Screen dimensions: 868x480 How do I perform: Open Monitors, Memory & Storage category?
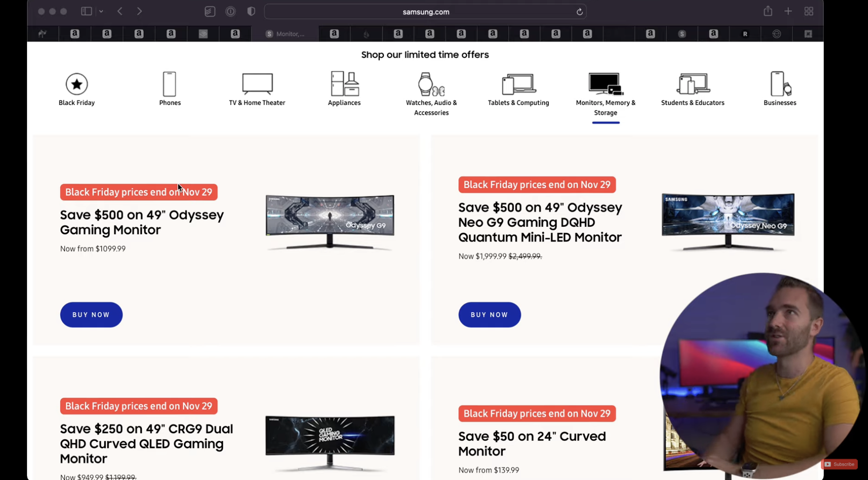point(605,84)
